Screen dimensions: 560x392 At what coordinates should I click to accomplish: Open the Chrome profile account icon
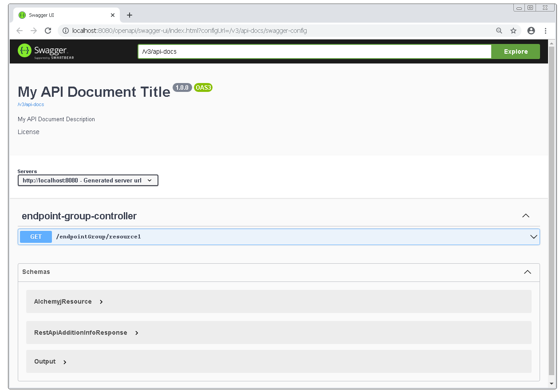click(x=531, y=31)
